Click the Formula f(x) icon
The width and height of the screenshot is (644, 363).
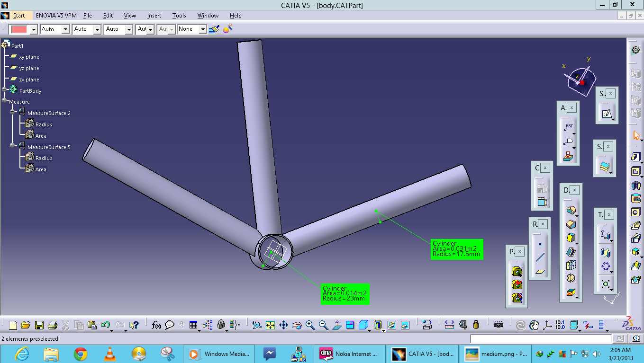(x=156, y=325)
